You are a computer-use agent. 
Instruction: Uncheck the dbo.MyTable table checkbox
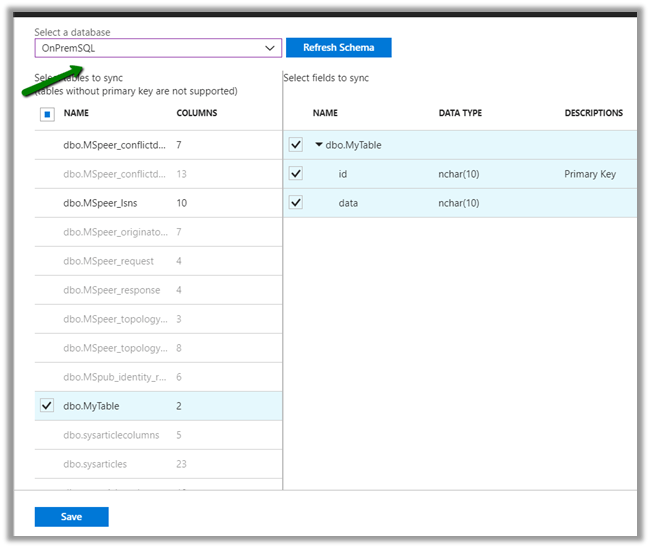tap(47, 406)
